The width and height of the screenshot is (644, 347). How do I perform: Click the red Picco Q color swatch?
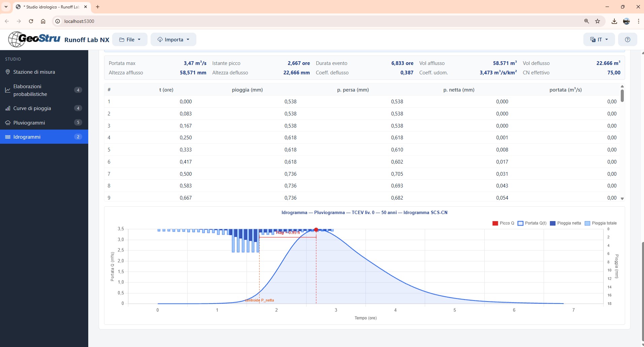[x=495, y=223]
